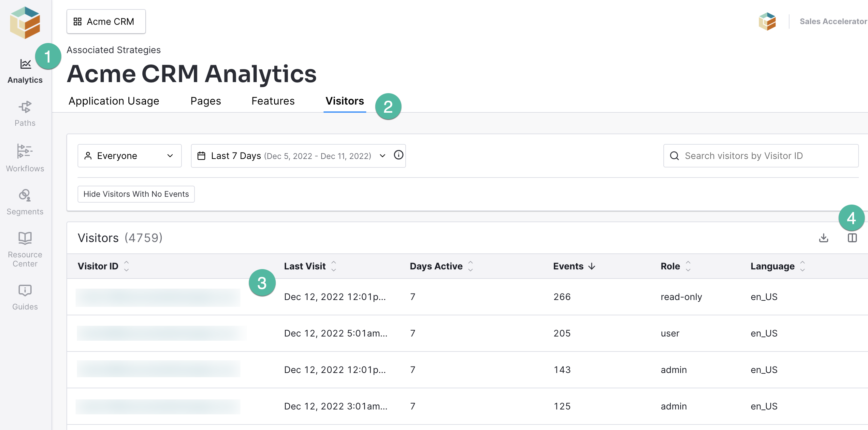This screenshot has width=868, height=430.
Task: Expand the Everyone segment dropdown
Action: (x=129, y=156)
